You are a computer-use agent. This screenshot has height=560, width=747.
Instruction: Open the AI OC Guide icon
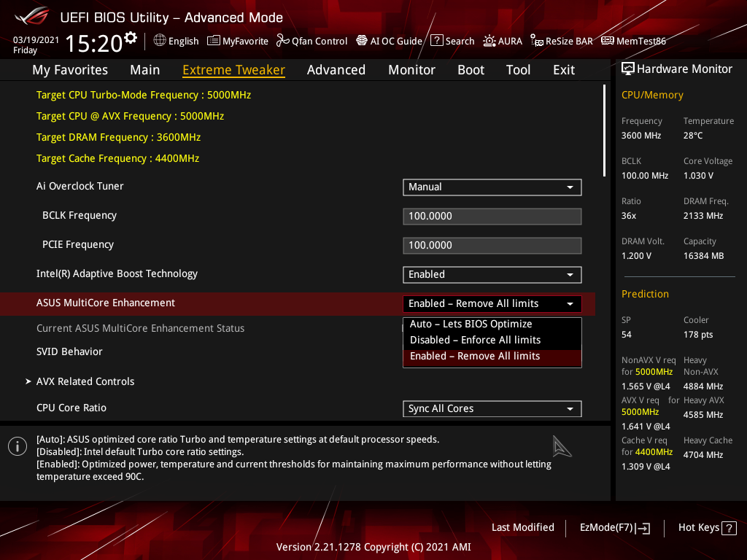point(362,41)
